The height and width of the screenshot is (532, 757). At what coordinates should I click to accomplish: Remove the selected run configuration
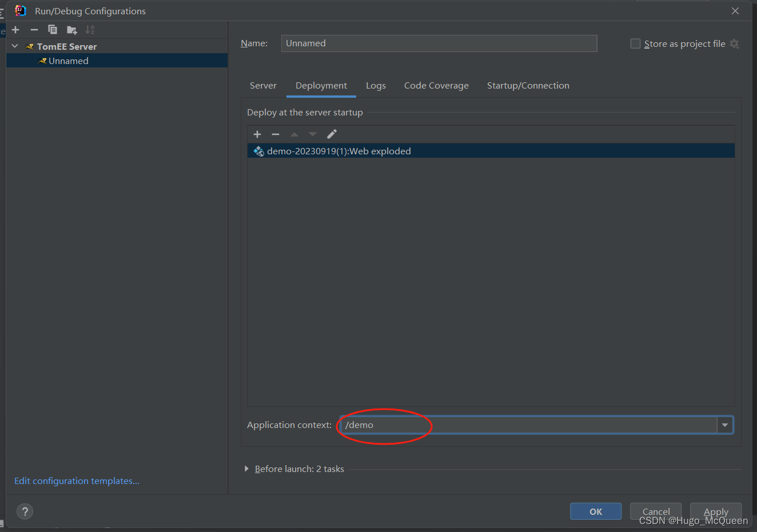pyautogui.click(x=34, y=30)
